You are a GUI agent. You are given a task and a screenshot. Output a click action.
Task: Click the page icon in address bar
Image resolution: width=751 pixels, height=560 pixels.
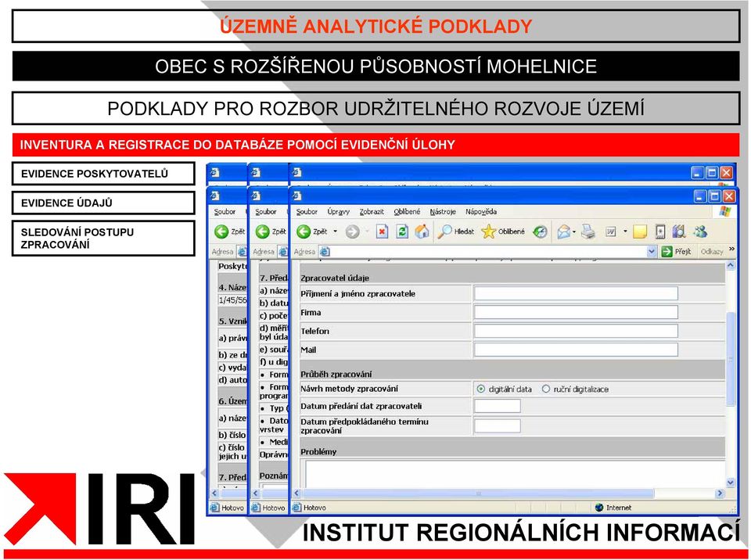pos(325,252)
